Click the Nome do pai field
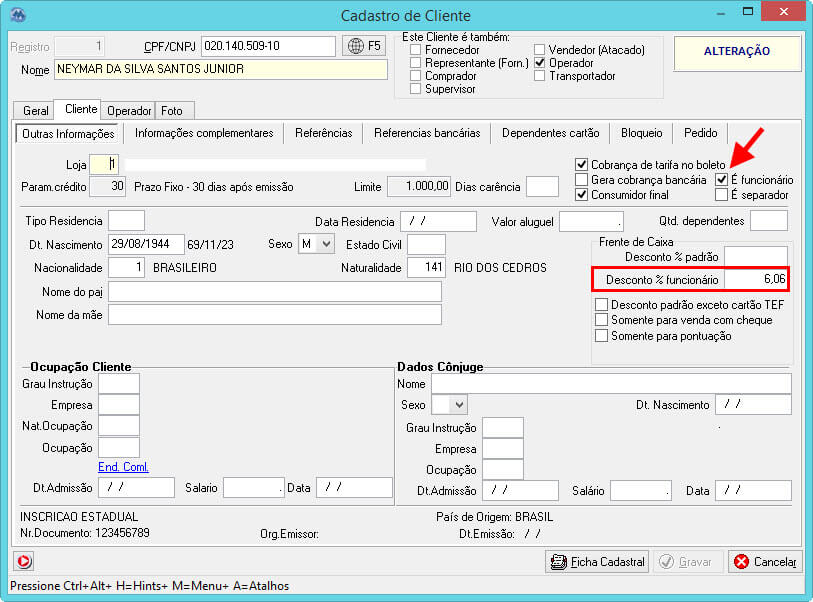The height and width of the screenshot is (602, 813). click(275, 291)
